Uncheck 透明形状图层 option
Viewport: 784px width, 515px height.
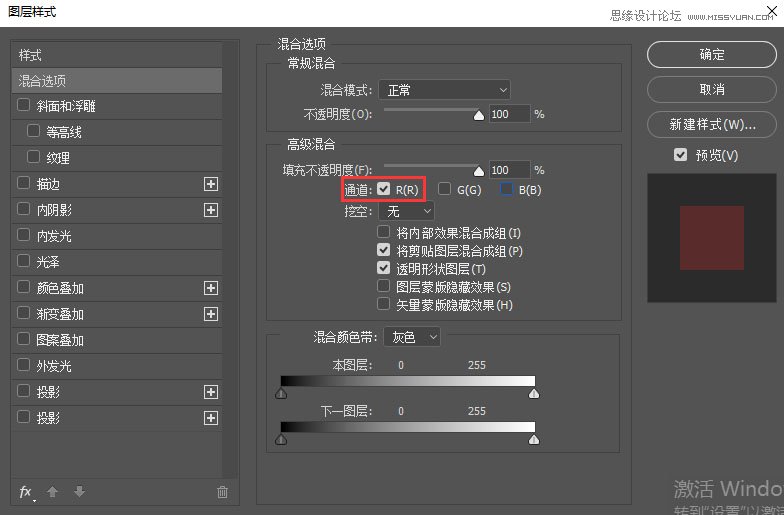pos(384,268)
